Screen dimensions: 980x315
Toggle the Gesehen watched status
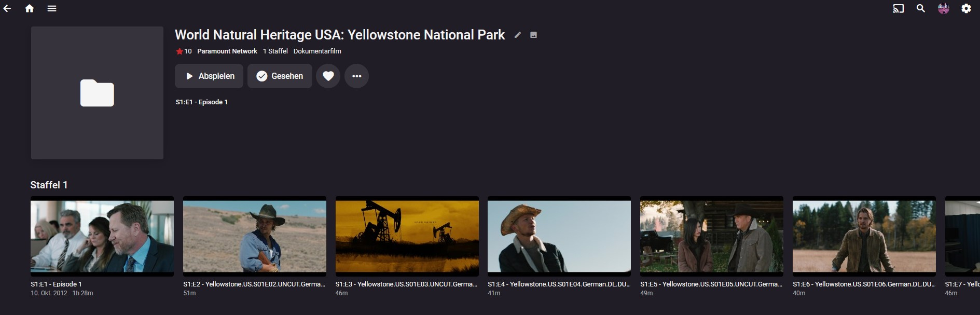tap(280, 76)
